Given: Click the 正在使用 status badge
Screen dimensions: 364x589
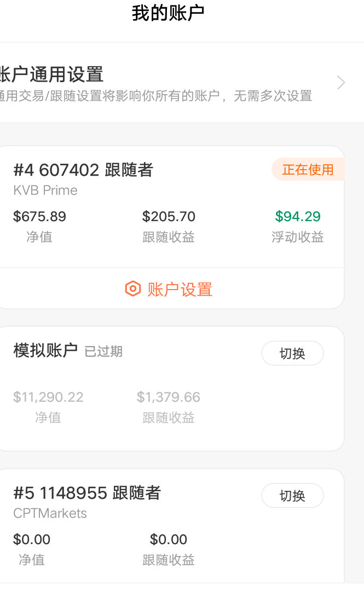Looking at the screenshot, I should (x=308, y=170).
